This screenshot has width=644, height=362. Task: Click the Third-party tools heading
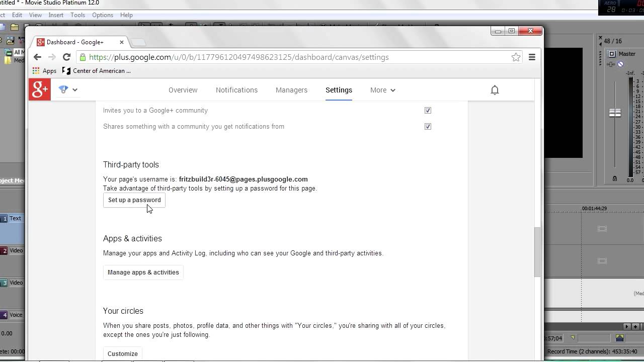pyautogui.click(x=131, y=164)
